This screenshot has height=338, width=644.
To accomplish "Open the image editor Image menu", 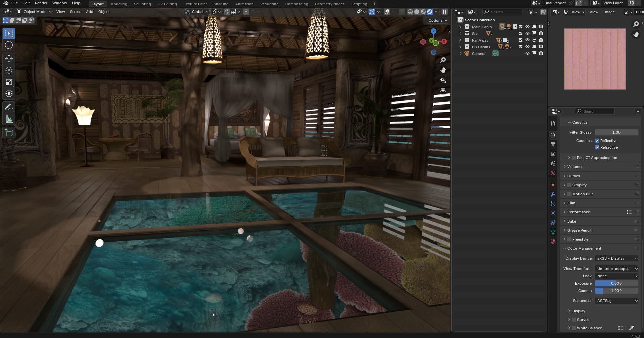I will coord(609,12).
